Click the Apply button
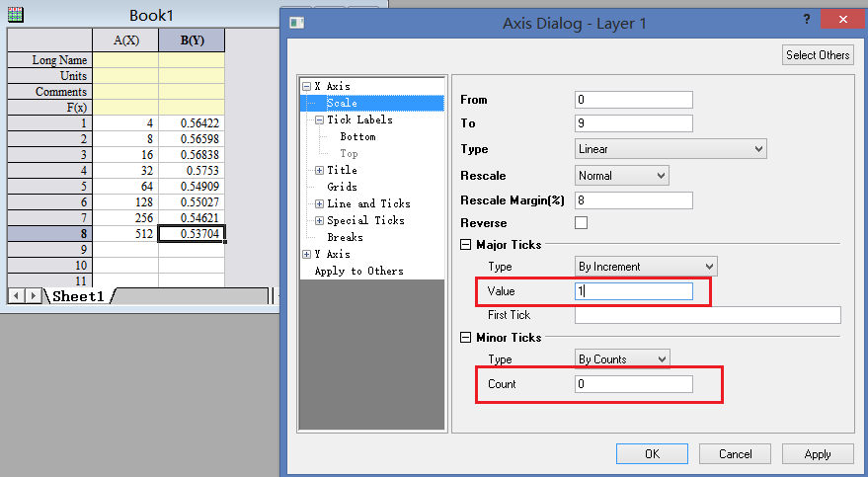 point(818,453)
